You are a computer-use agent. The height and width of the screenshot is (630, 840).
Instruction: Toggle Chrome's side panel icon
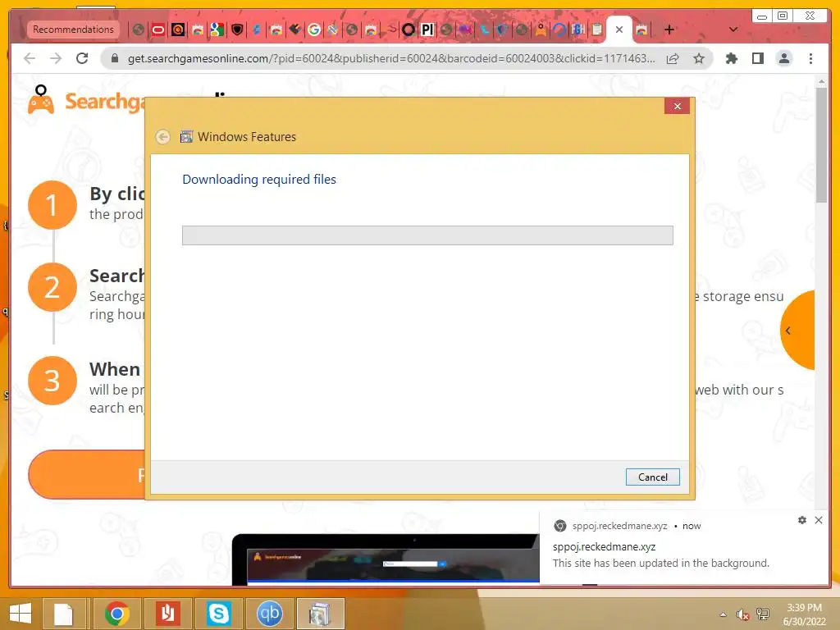(757, 58)
